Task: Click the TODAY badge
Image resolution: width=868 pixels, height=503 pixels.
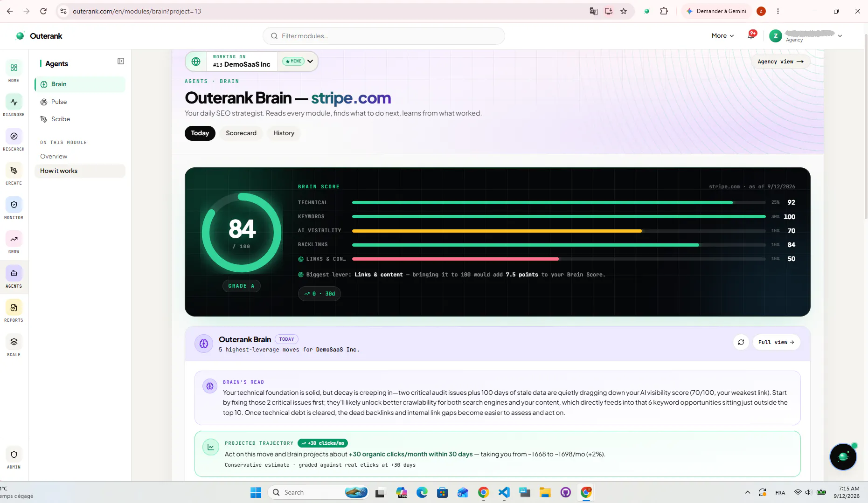Action: [x=286, y=339]
